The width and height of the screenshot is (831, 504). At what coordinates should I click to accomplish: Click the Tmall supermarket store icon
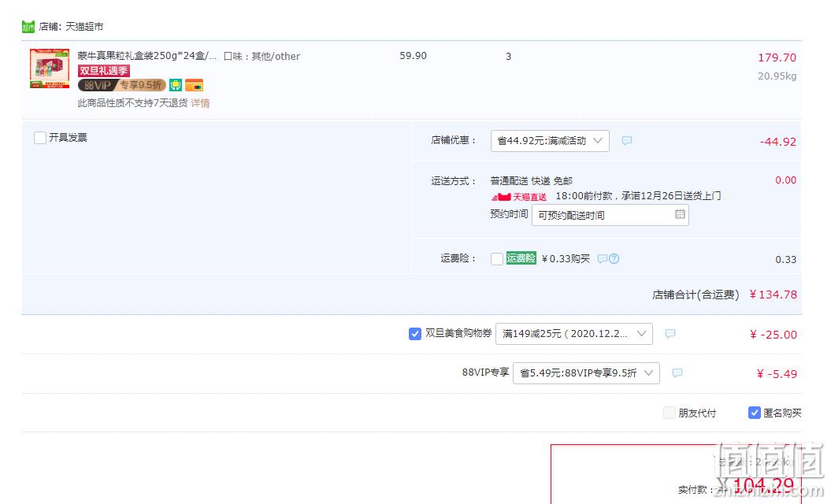[x=28, y=27]
